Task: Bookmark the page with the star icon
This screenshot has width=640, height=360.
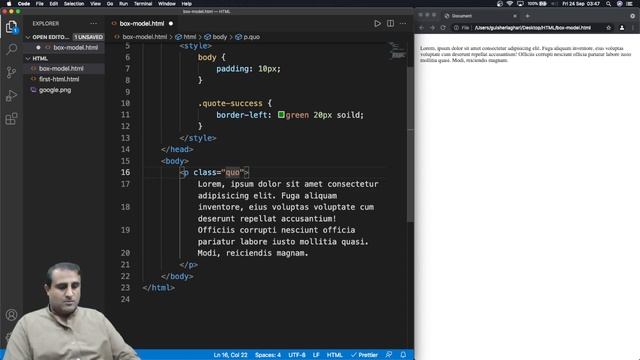Action: [609, 28]
